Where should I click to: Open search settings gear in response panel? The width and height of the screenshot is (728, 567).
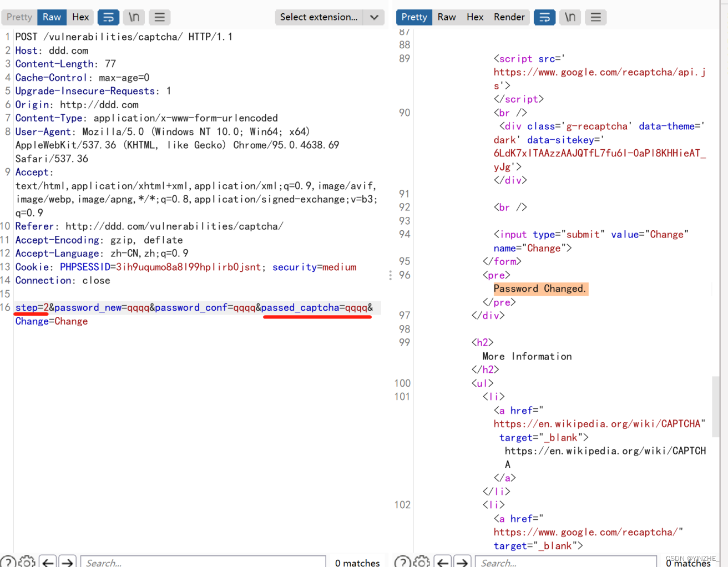click(422, 562)
